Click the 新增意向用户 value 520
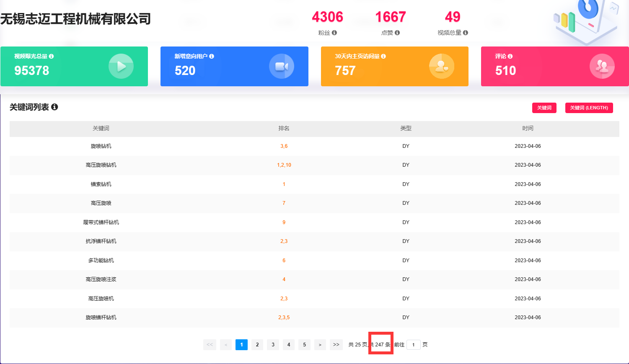Image resolution: width=629 pixels, height=364 pixels. (185, 71)
